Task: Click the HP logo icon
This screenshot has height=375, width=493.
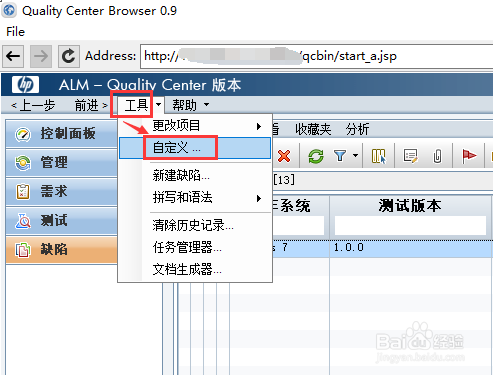Action: coord(25,85)
